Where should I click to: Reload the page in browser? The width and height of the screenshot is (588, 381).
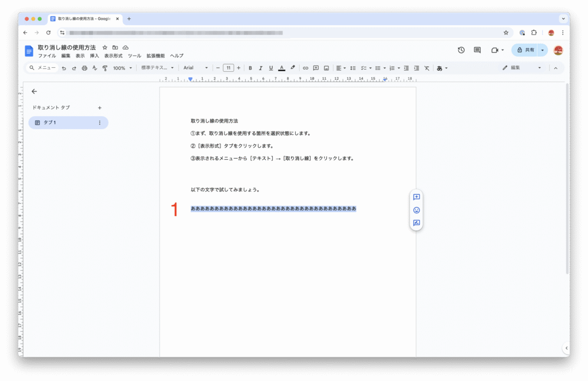[48, 33]
